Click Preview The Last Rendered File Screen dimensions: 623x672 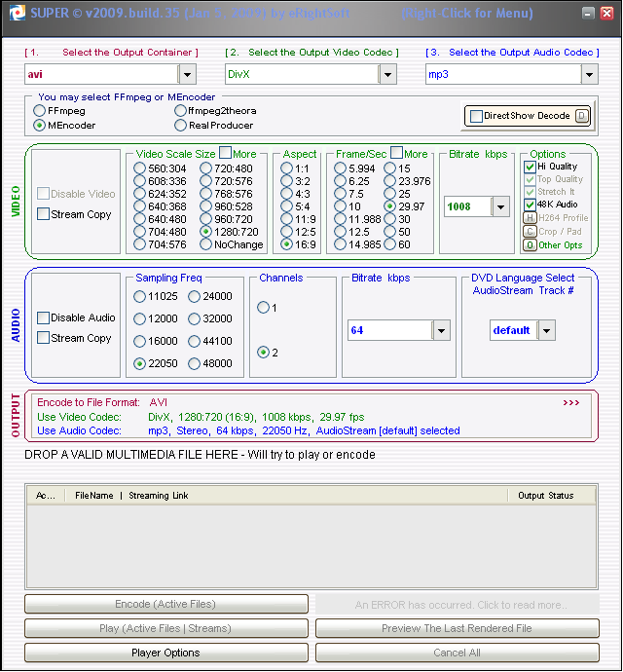457,628
